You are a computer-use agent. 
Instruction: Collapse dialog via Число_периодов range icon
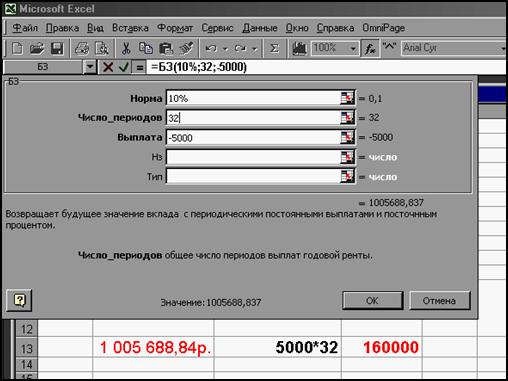coord(347,117)
